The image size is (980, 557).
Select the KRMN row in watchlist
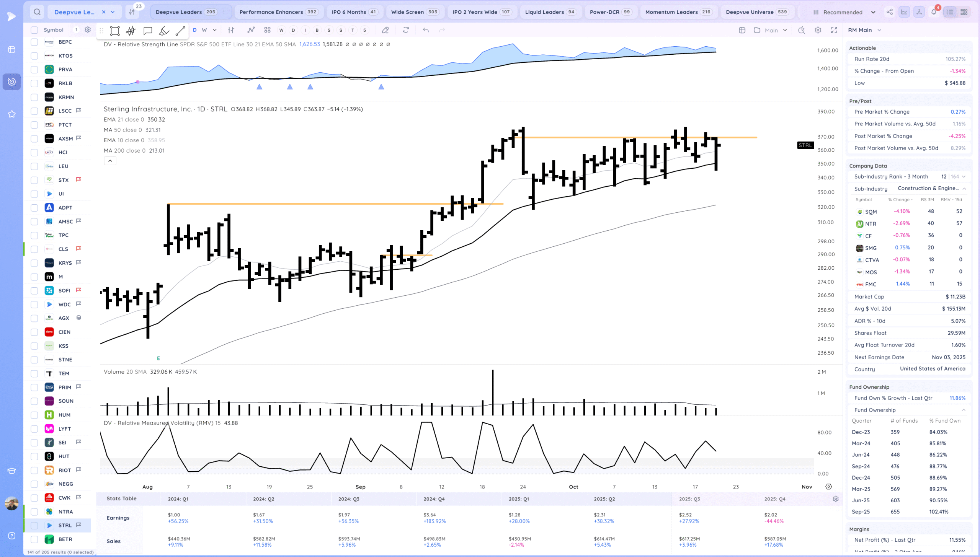point(66,97)
